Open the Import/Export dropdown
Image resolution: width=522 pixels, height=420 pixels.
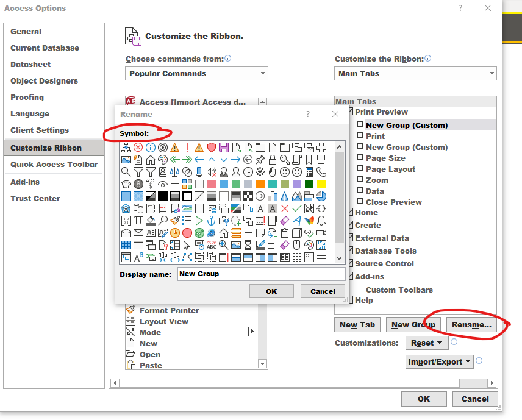tap(440, 361)
